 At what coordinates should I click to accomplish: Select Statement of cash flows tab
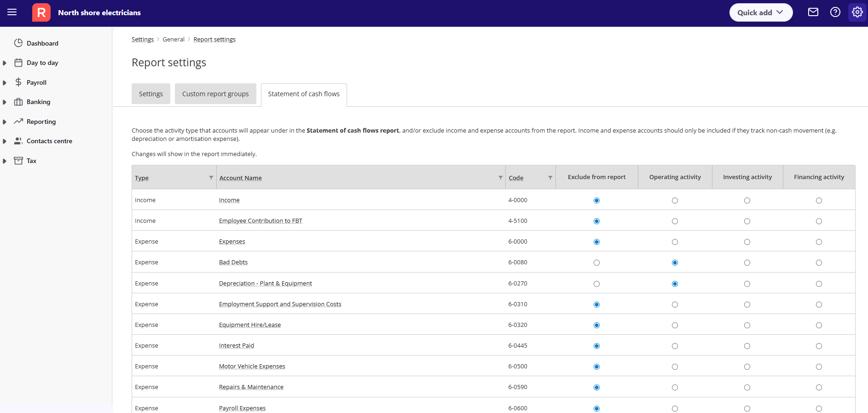click(304, 94)
